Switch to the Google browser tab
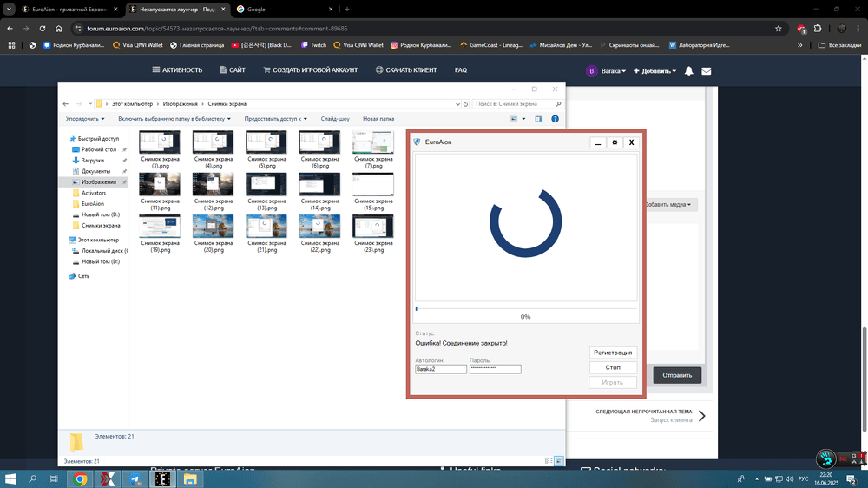This screenshot has width=868, height=488. (256, 10)
